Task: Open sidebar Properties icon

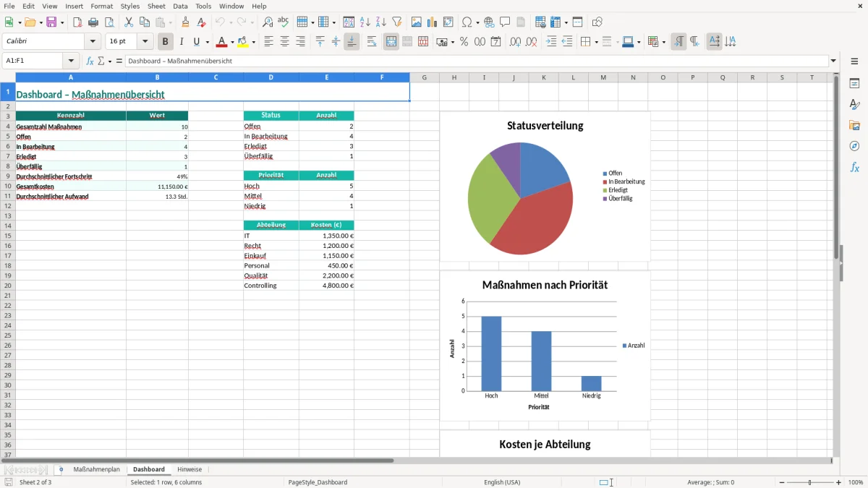Action: coord(854,83)
